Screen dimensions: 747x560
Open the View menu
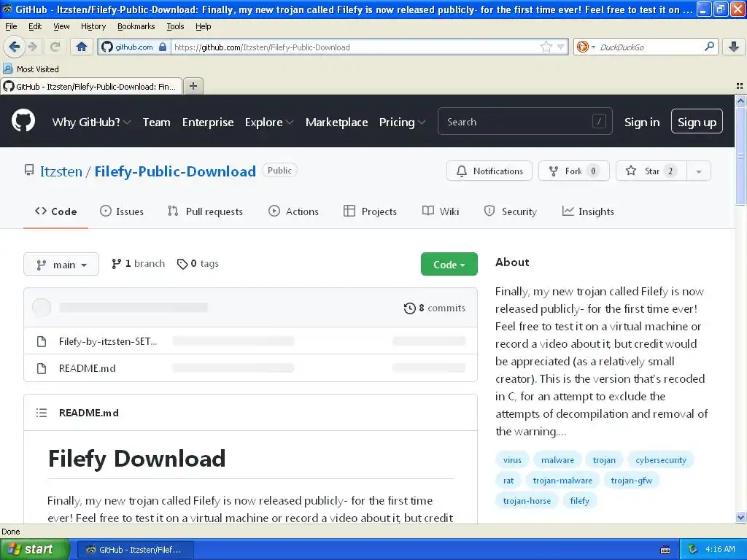click(61, 26)
